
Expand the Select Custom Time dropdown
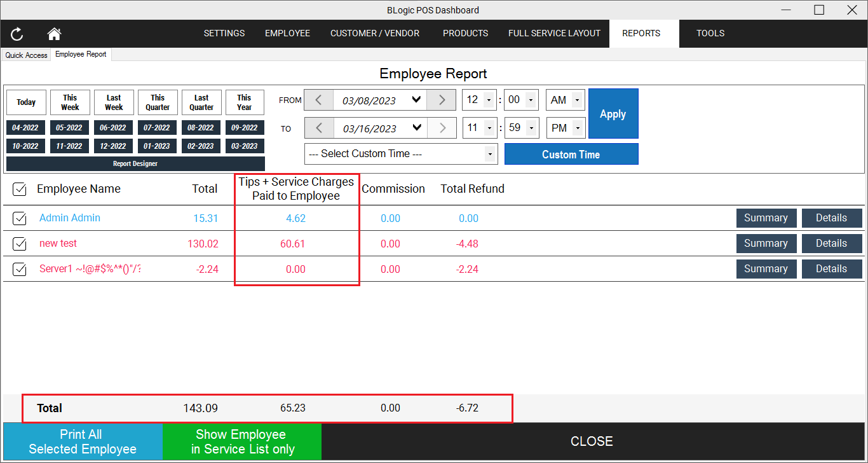click(489, 154)
